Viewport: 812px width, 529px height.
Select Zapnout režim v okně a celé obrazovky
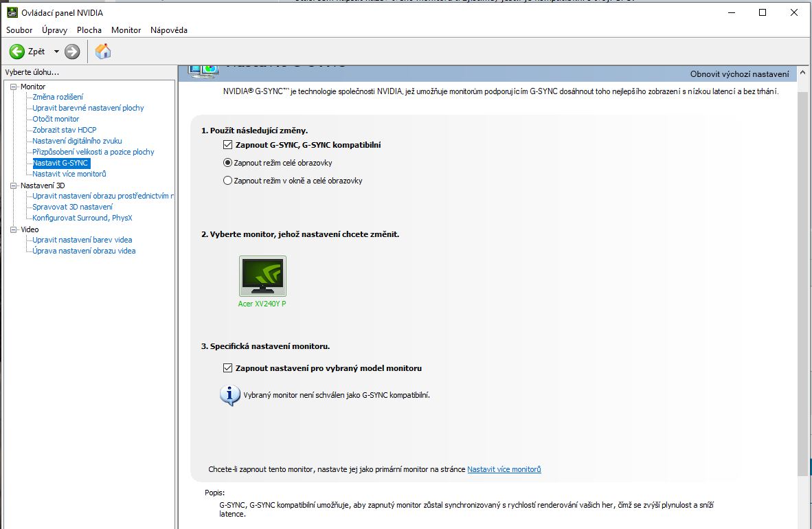tap(228, 181)
